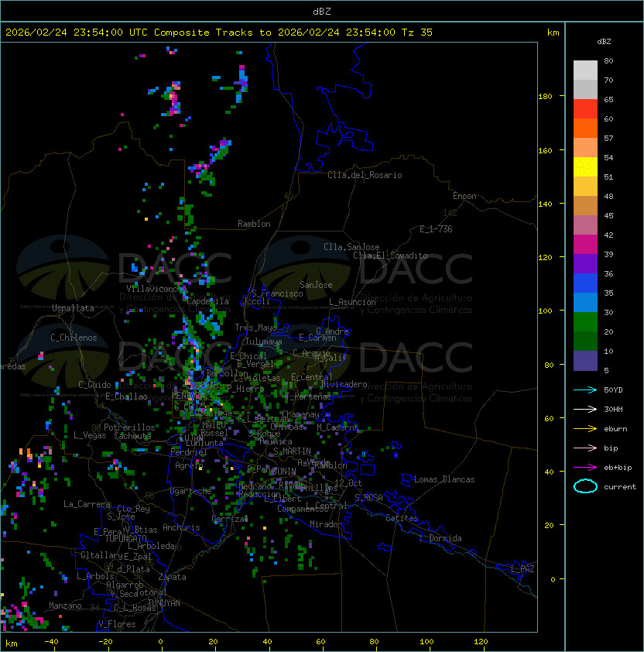
Task: Click the 'Clla.SanJose' map label
Action: click(x=351, y=247)
